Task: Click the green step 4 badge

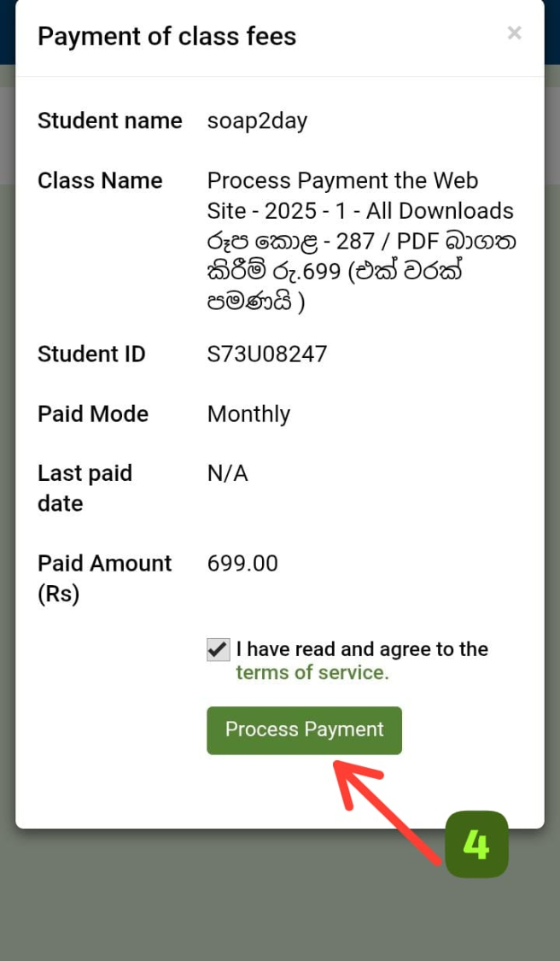Action: [476, 844]
